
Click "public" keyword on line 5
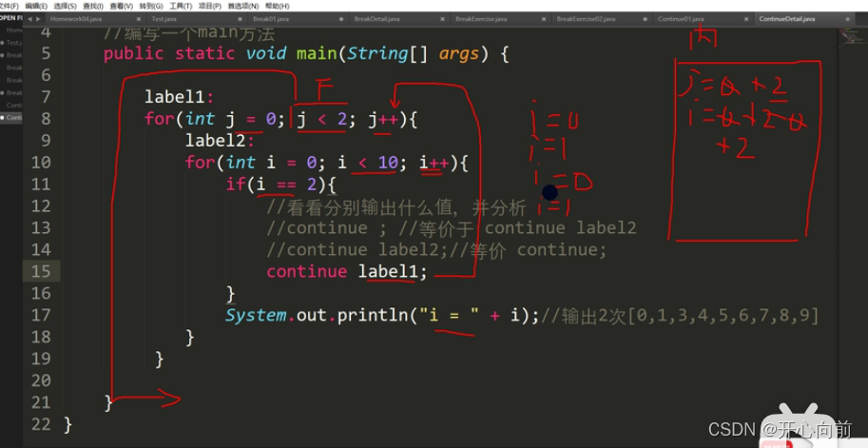pyautogui.click(x=133, y=54)
